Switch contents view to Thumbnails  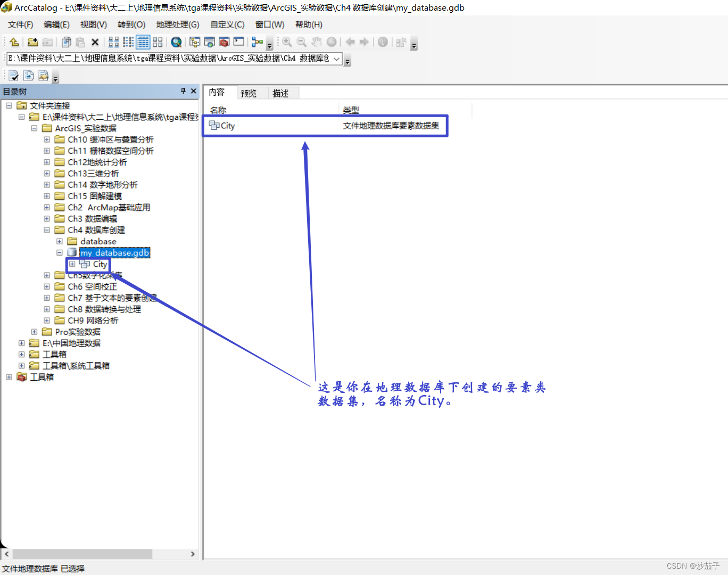(x=158, y=42)
